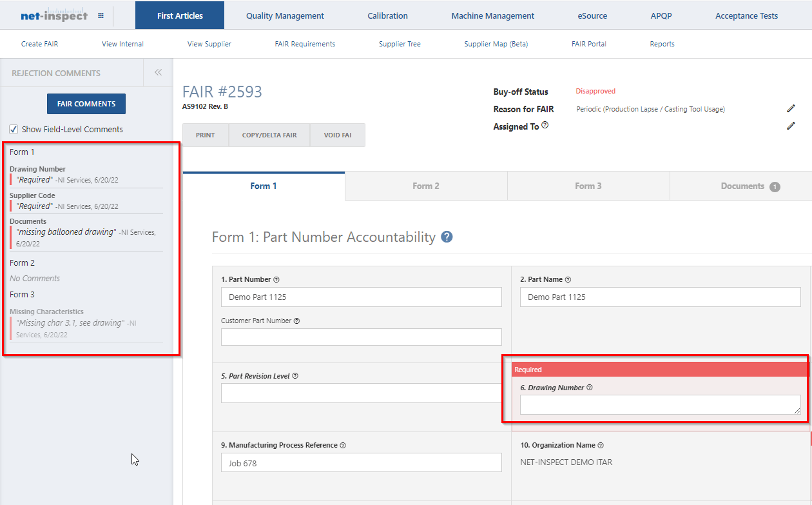Click the Drawing Number field help icon
The image size is (812, 505).
pos(588,387)
